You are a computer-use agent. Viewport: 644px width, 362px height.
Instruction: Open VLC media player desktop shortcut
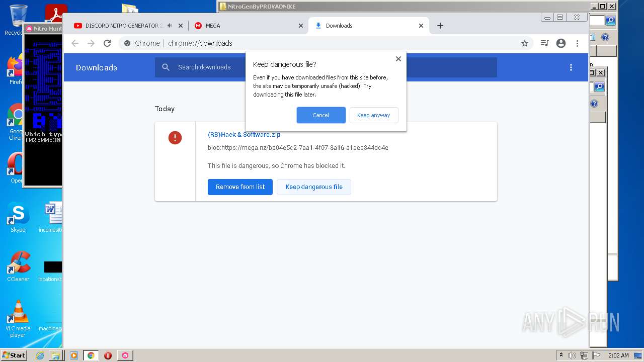click(x=18, y=318)
